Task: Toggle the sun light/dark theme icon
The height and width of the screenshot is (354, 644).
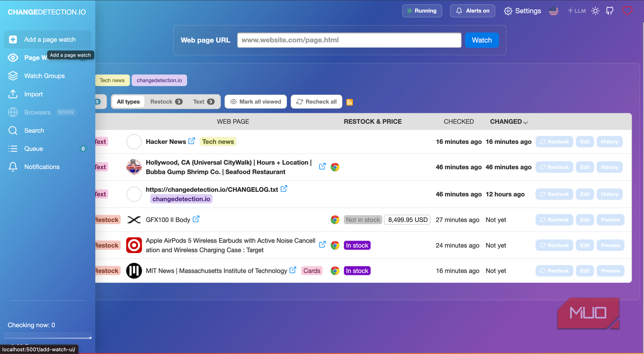Action: (595, 11)
